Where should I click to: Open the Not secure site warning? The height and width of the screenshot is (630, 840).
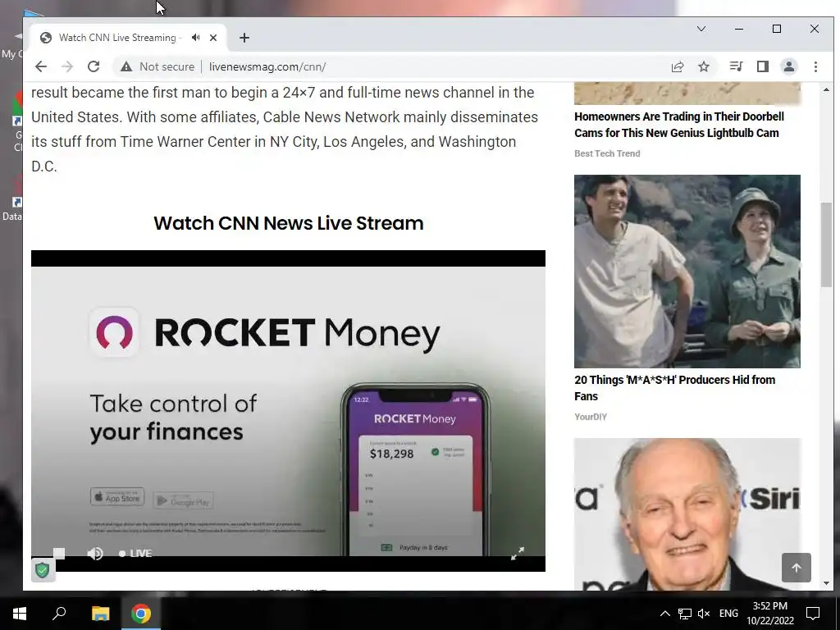click(x=157, y=66)
